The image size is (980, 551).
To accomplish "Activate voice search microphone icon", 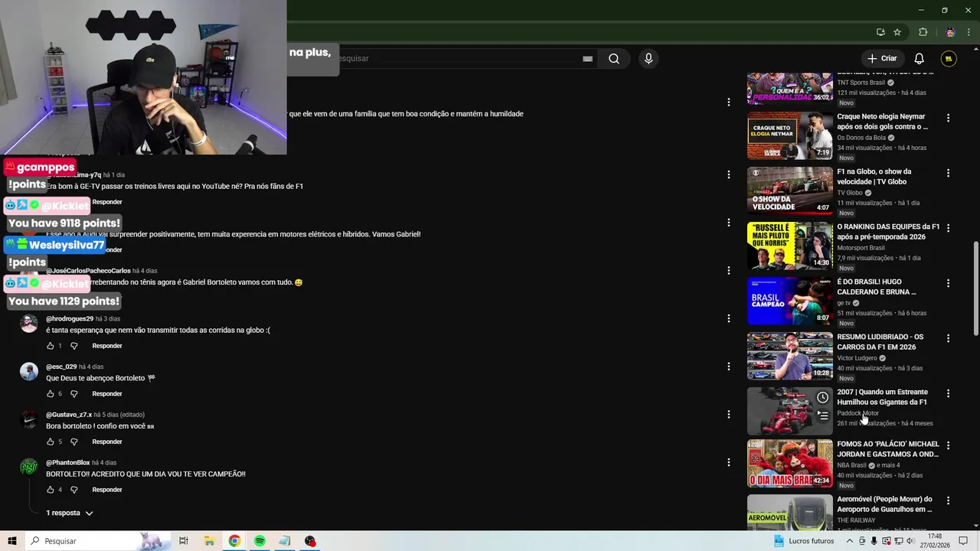I will (x=648, y=59).
